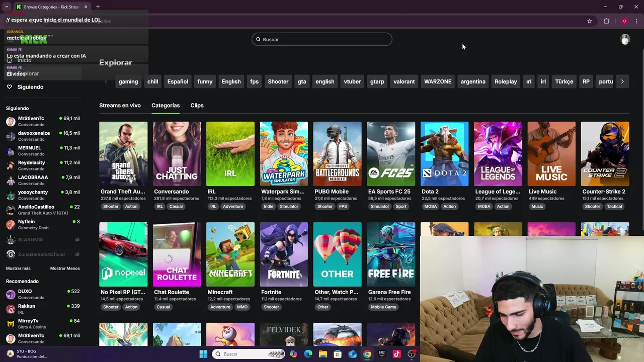The height and width of the screenshot is (362, 644).
Task: Open the DUXO recommended channel avatar
Action: (11, 294)
